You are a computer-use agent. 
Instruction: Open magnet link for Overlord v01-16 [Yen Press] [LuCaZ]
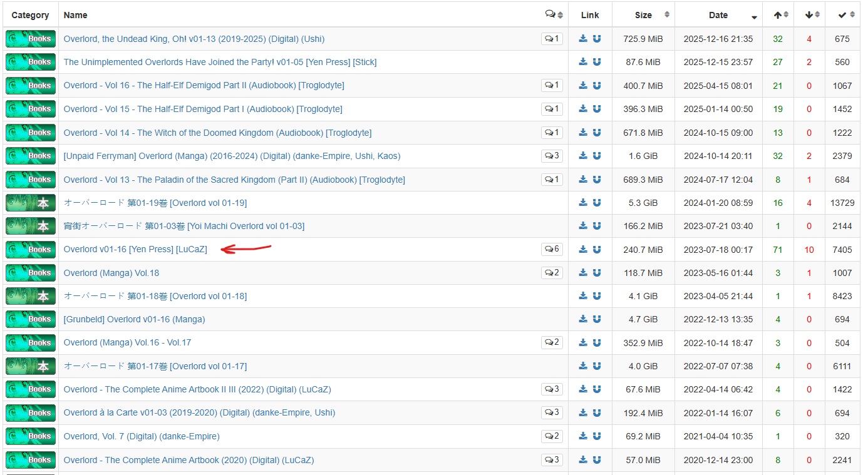(x=597, y=249)
